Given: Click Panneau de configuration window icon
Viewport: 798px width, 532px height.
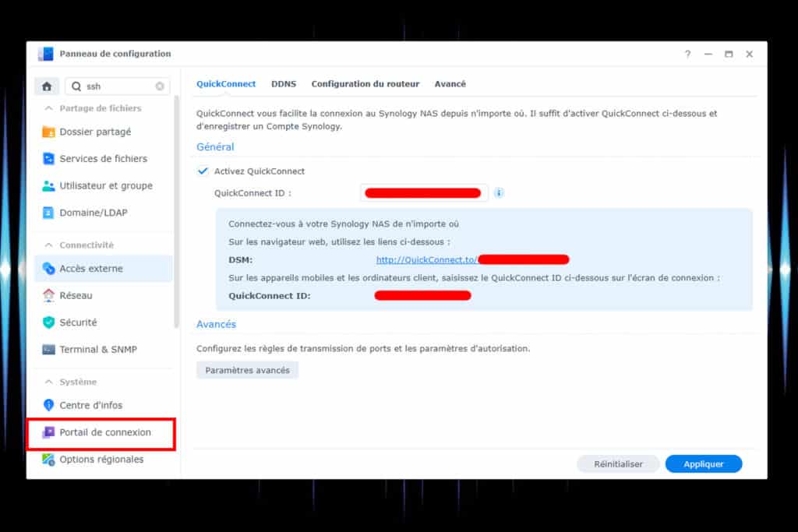Looking at the screenshot, I should pyautogui.click(x=45, y=54).
